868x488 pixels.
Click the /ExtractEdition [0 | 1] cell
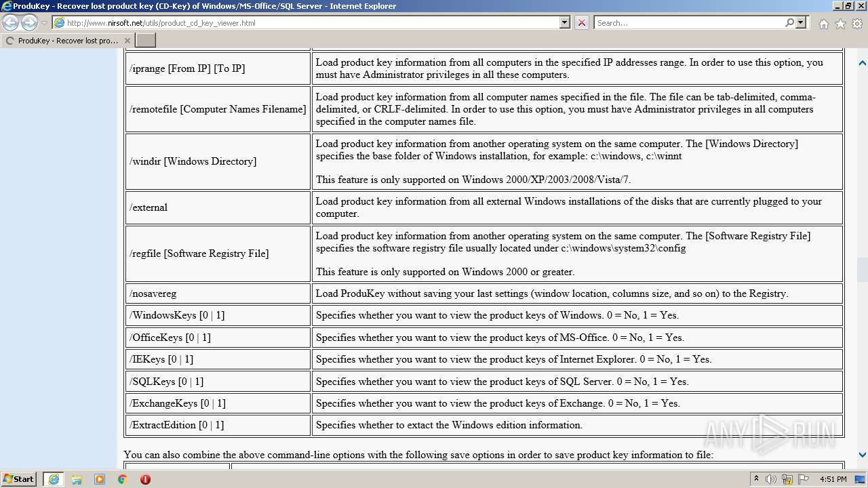pyautogui.click(x=218, y=425)
